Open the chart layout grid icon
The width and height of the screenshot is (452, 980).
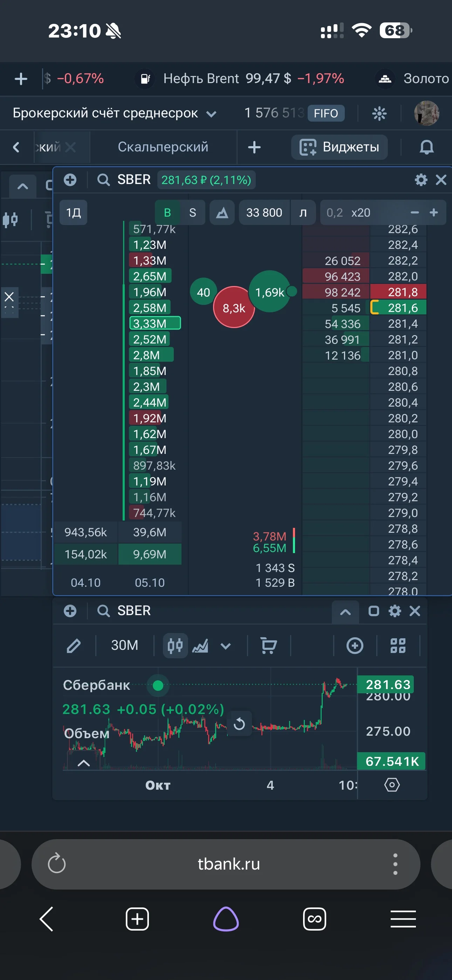[398, 646]
